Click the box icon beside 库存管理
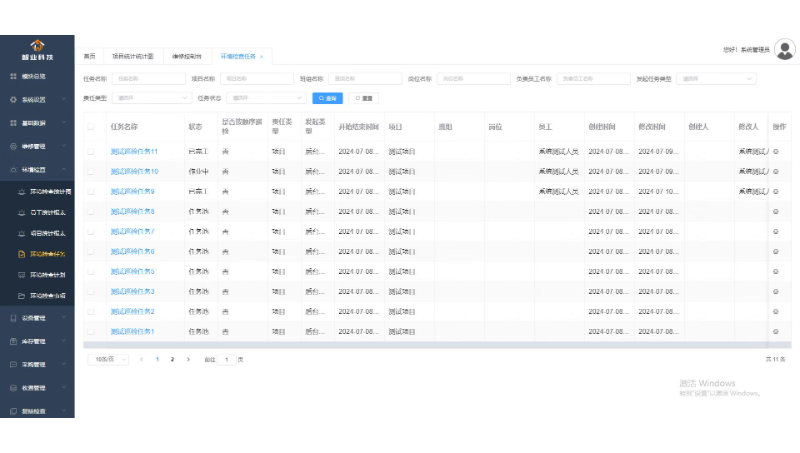This screenshot has width=800, height=453. tap(14, 341)
